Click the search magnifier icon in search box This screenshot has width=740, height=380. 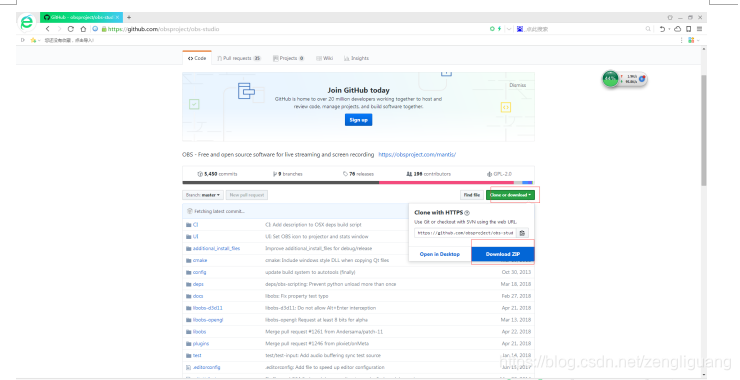(x=648, y=29)
